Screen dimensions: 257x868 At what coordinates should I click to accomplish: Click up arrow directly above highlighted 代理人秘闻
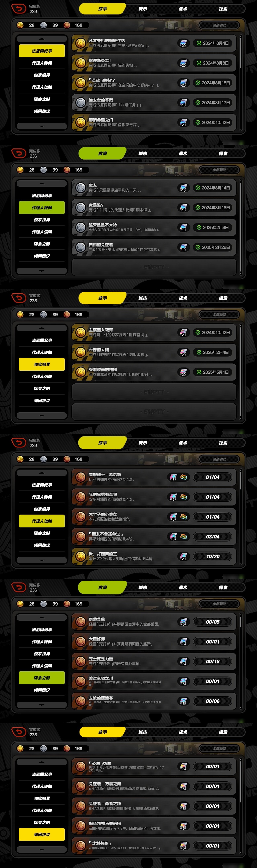click(x=42, y=184)
